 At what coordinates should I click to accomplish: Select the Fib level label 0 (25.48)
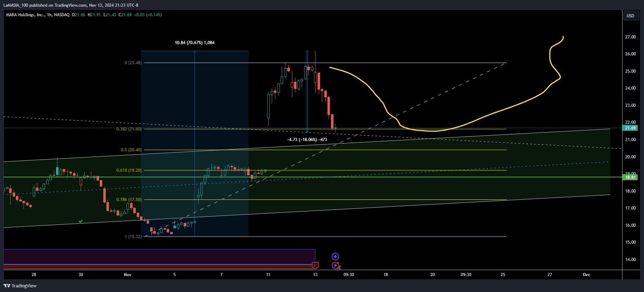(x=133, y=63)
